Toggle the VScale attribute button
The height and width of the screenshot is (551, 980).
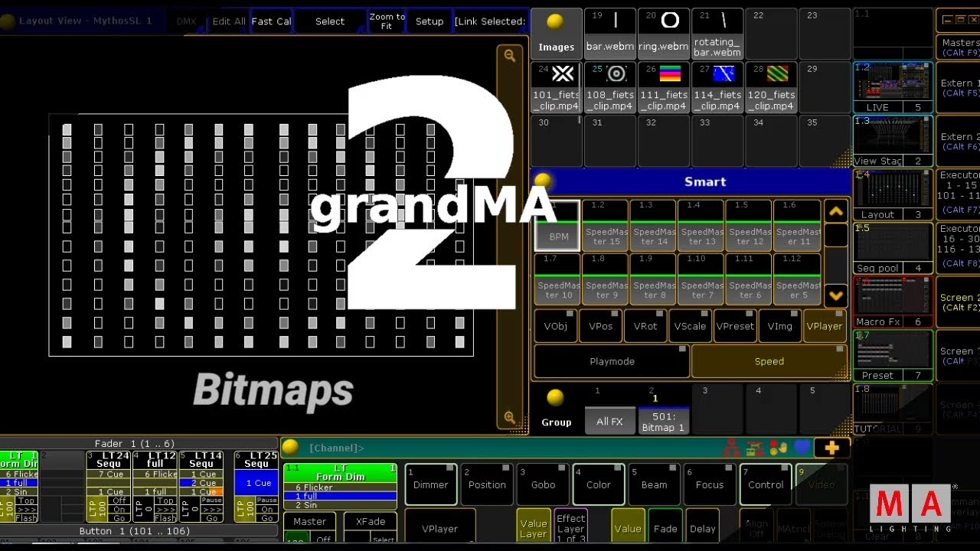(x=690, y=326)
